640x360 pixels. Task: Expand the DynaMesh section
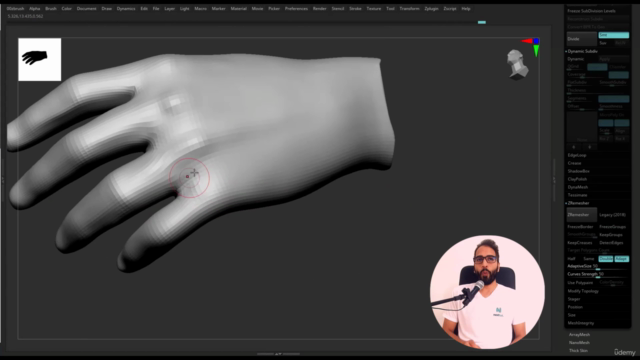tap(578, 187)
